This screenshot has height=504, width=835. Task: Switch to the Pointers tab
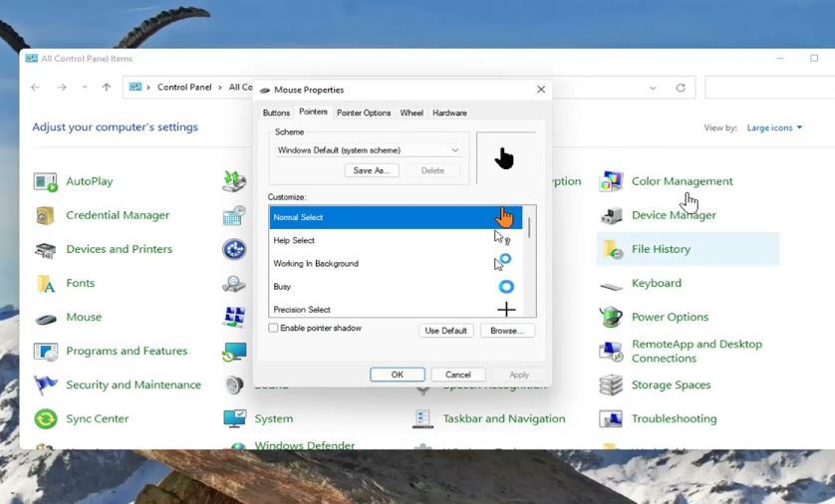click(313, 112)
